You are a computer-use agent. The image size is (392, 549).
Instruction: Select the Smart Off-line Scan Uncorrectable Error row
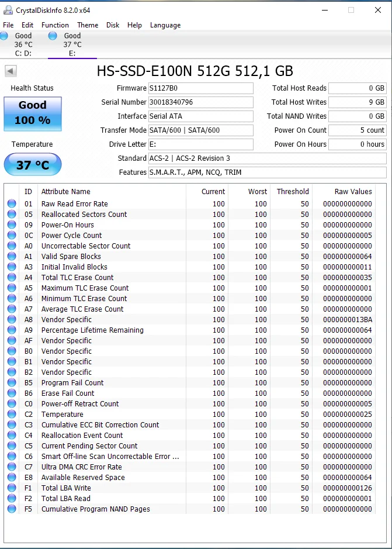(x=191, y=456)
